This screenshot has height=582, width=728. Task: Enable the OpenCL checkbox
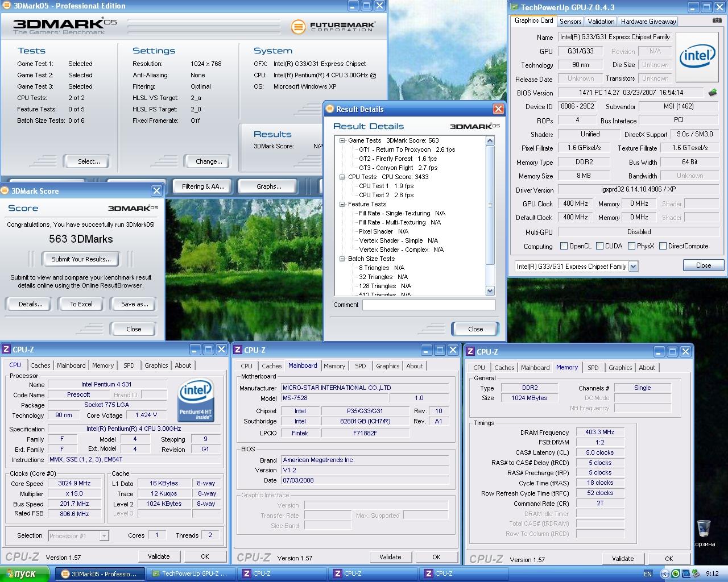click(x=564, y=246)
